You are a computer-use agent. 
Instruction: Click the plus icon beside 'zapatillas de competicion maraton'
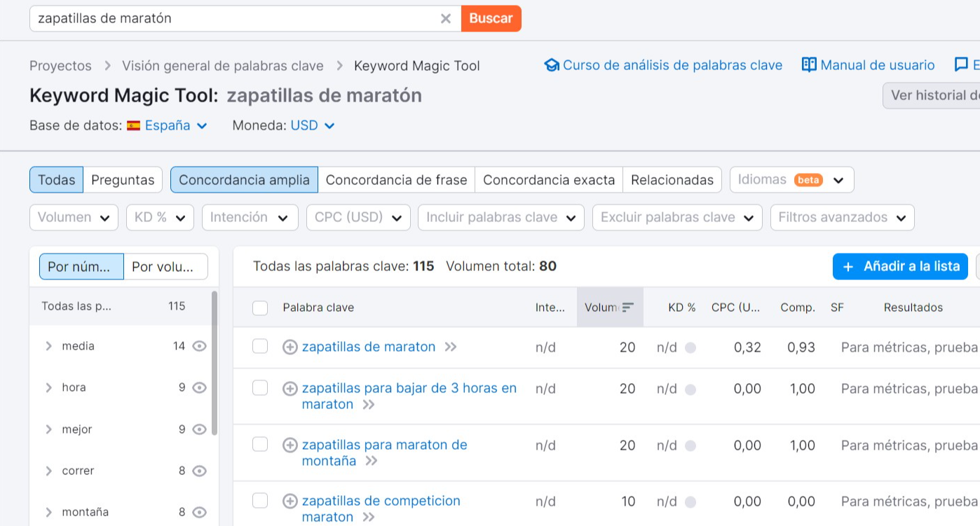[x=290, y=501]
